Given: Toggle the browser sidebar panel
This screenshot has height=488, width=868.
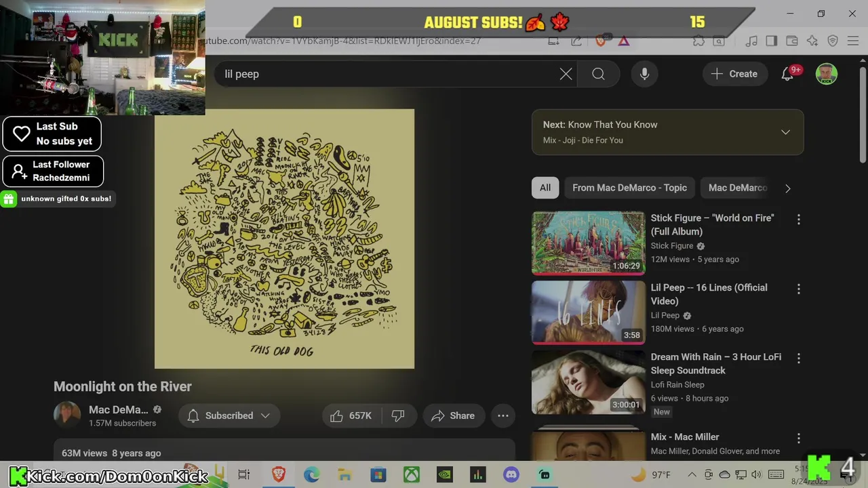Looking at the screenshot, I should click(771, 41).
